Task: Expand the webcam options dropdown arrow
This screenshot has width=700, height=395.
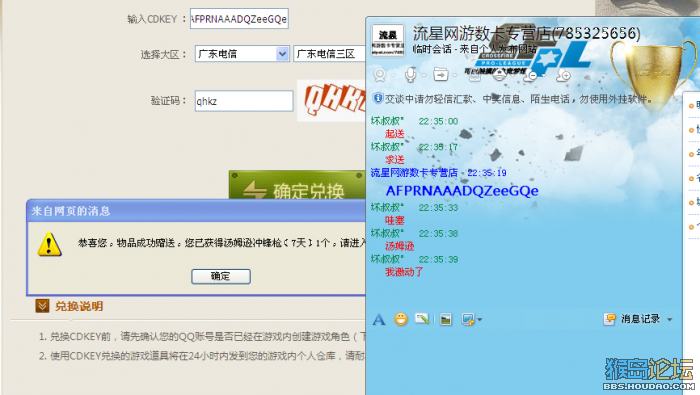Action: tap(393, 75)
